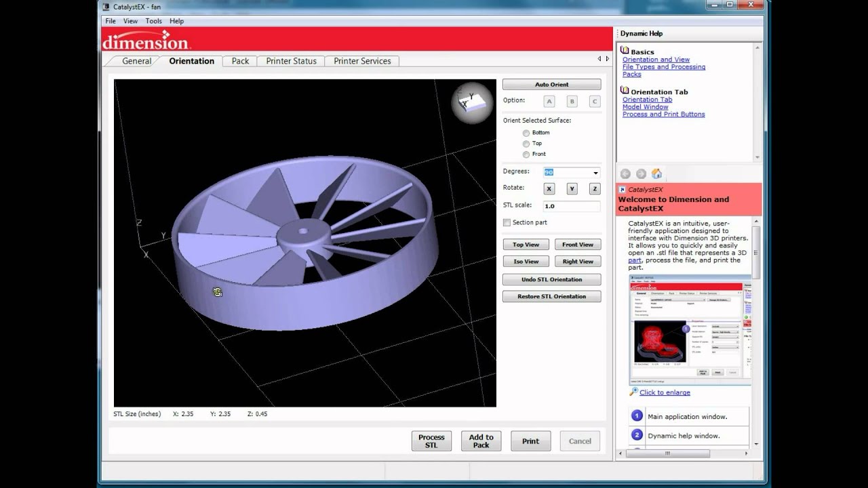The height and width of the screenshot is (488, 868).
Task: Choose auto orient option B
Action: [x=572, y=101]
